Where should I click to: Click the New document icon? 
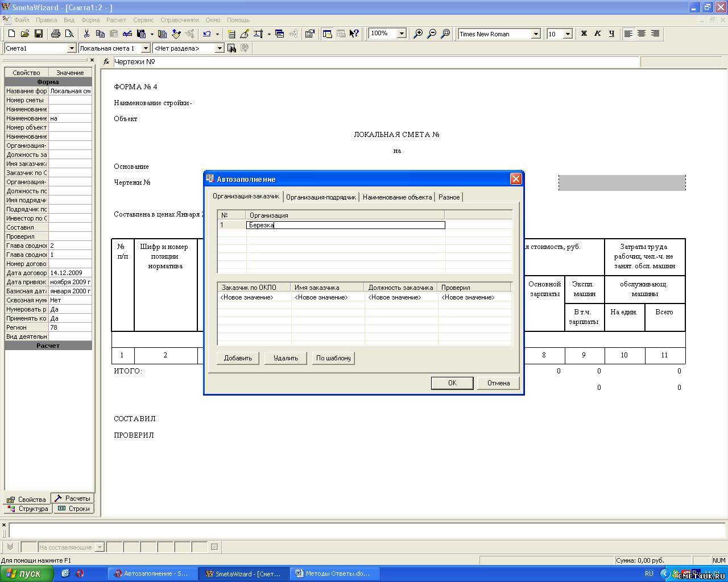click(x=11, y=34)
